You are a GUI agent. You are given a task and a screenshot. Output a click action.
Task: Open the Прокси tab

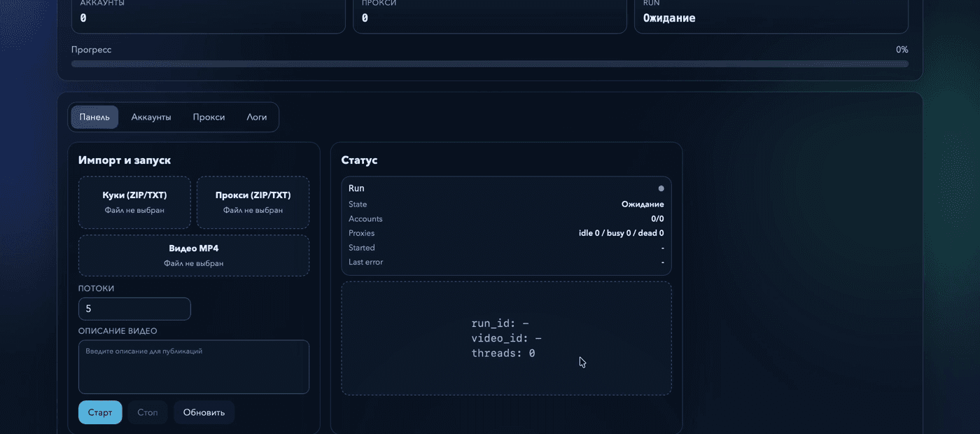(x=209, y=117)
